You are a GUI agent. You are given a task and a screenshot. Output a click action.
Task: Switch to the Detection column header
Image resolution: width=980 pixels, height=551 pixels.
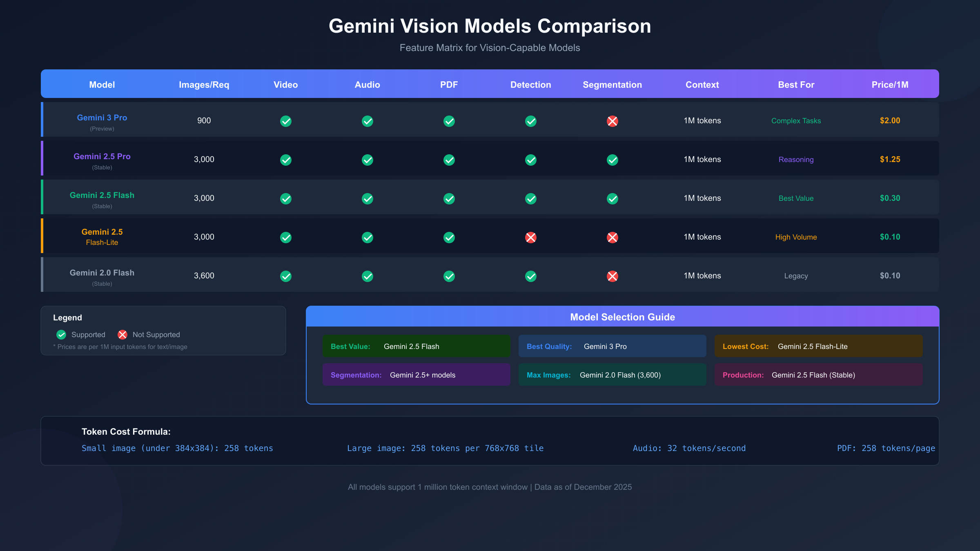(530, 84)
